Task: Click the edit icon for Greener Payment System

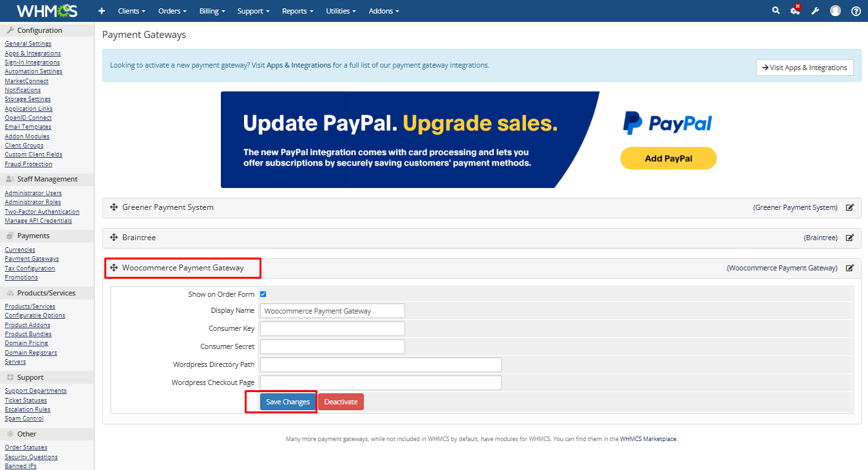Action: point(850,207)
